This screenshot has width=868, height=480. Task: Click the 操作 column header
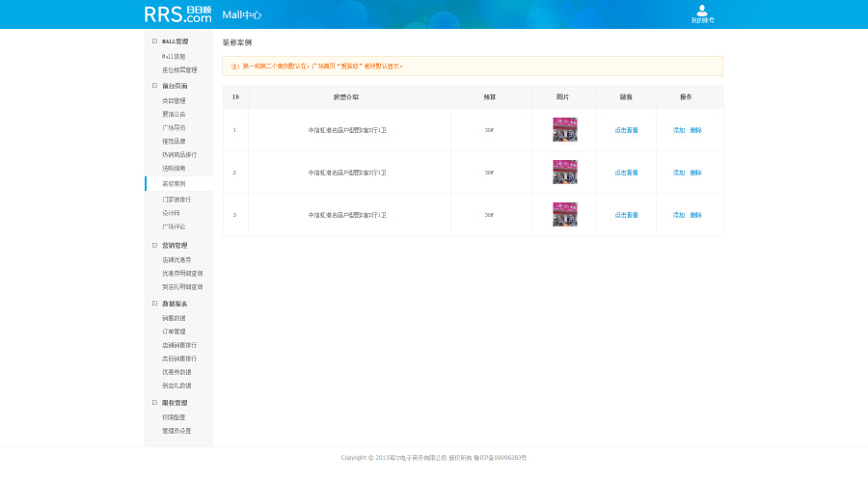(x=686, y=96)
